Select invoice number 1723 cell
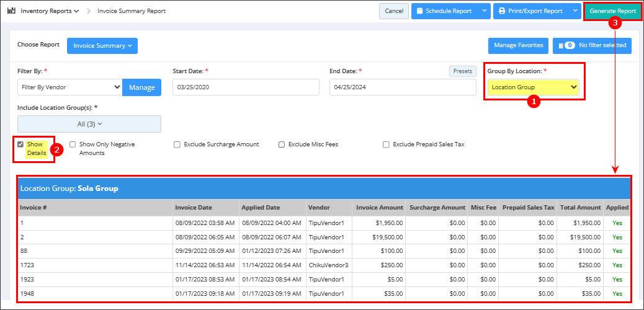The width and height of the screenshot is (644, 310). [x=95, y=265]
